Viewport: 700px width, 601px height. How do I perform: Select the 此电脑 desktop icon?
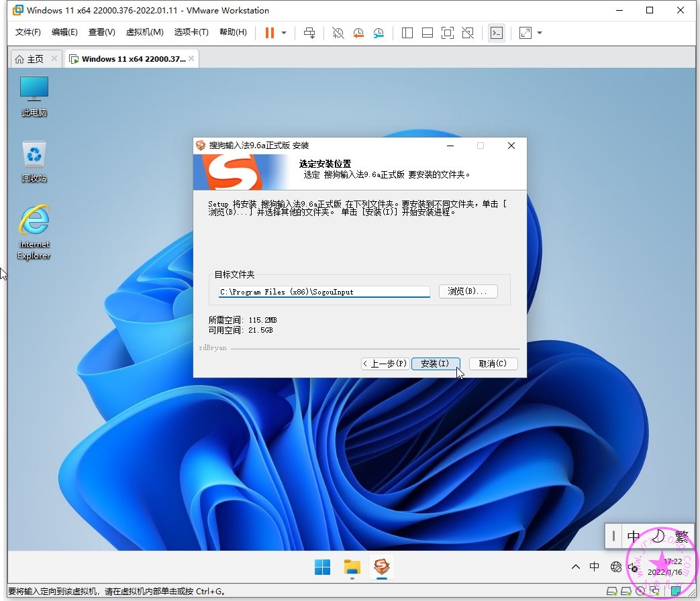[34, 96]
